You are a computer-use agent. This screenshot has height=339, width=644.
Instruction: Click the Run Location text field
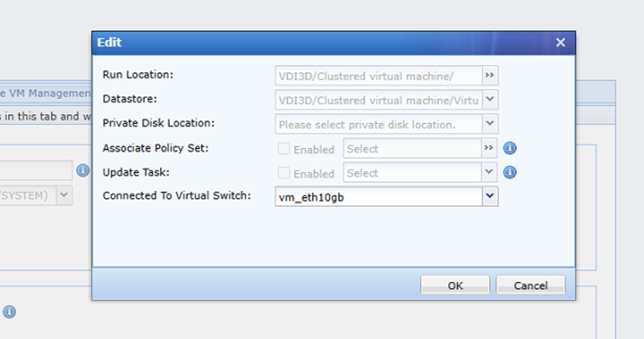tap(378, 76)
